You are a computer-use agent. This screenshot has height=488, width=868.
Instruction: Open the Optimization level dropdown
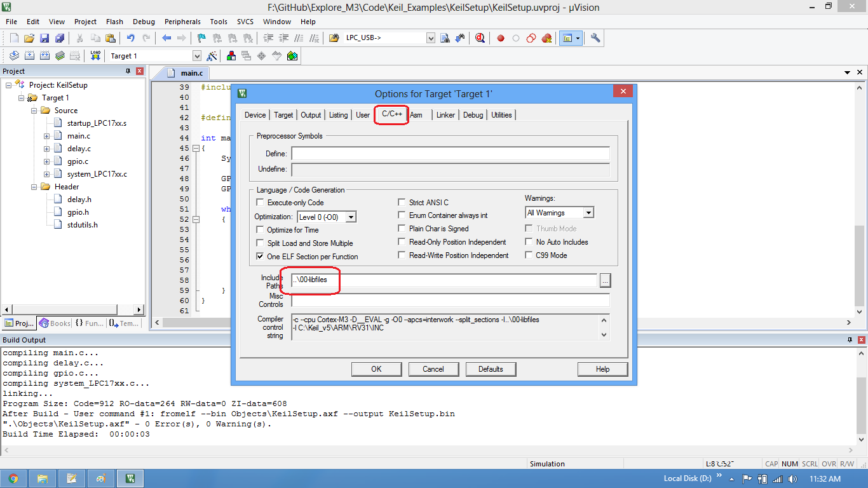[350, 217]
